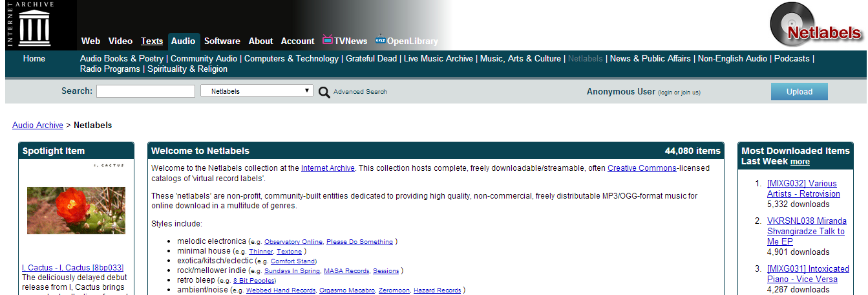
Task: Follow the Internet Archive link in welcome text
Action: (x=328, y=168)
